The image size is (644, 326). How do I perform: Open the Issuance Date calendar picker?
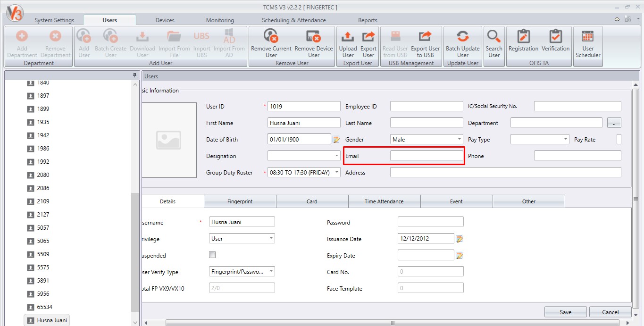[x=459, y=239]
